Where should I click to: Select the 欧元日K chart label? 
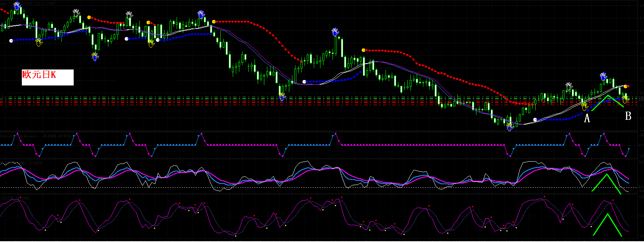(48, 77)
